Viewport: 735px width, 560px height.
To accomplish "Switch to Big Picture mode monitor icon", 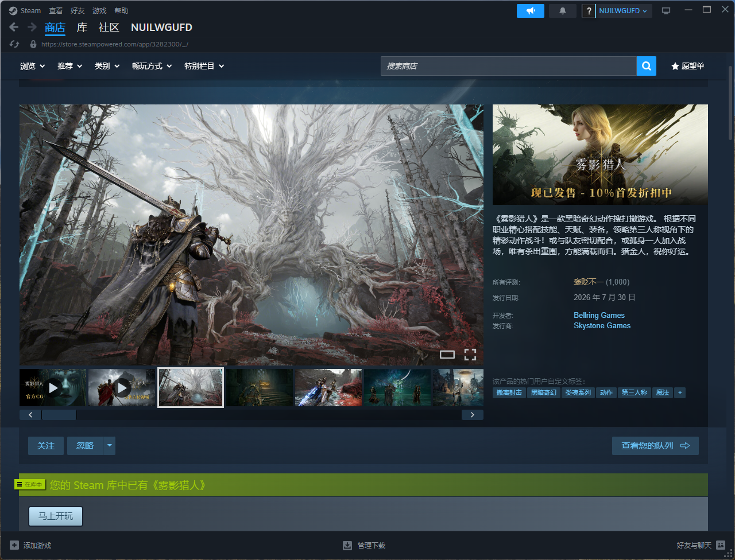I will pyautogui.click(x=666, y=11).
